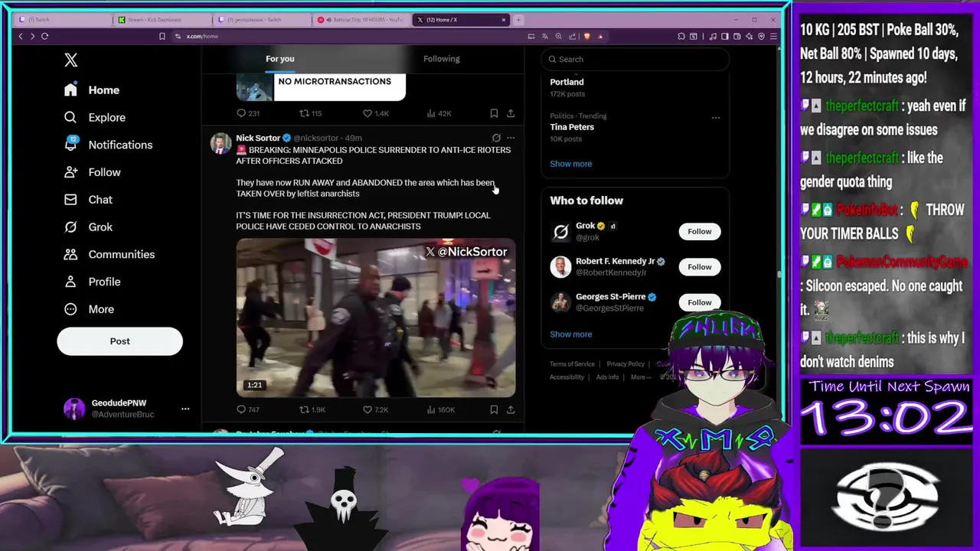Follow Georges St-Pierre
980x551 pixels.
(699, 302)
